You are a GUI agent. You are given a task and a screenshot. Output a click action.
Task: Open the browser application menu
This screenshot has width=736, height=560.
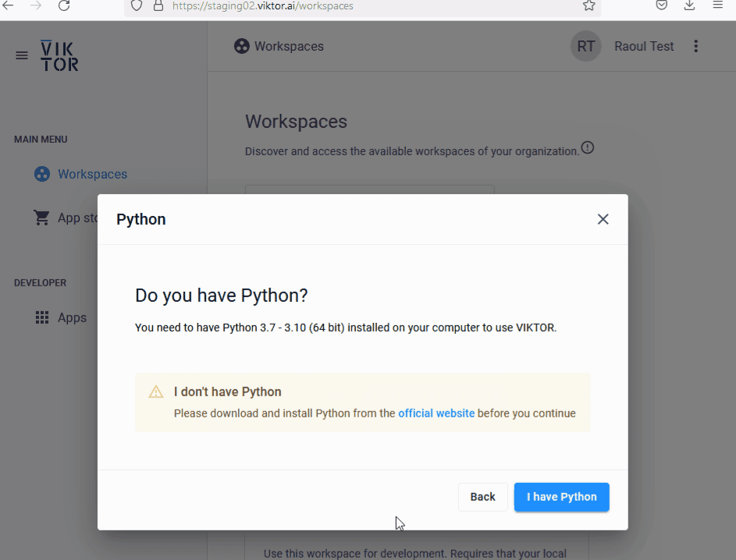(x=718, y=5)
